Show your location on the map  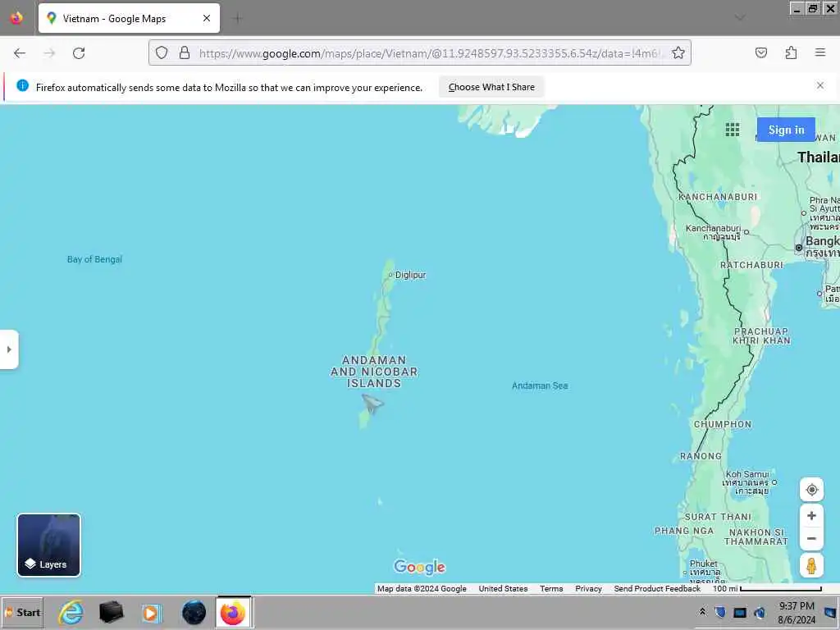coord(811,490)
